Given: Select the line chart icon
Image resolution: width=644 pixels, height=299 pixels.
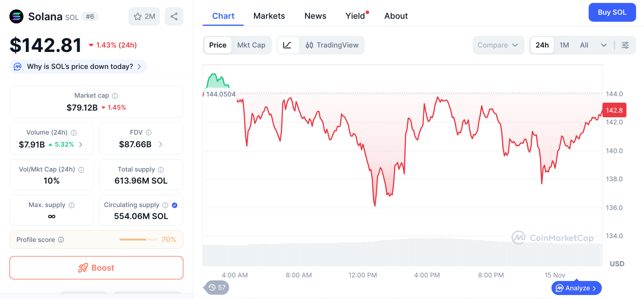Looking at the screenshot, I should point(287,45).
